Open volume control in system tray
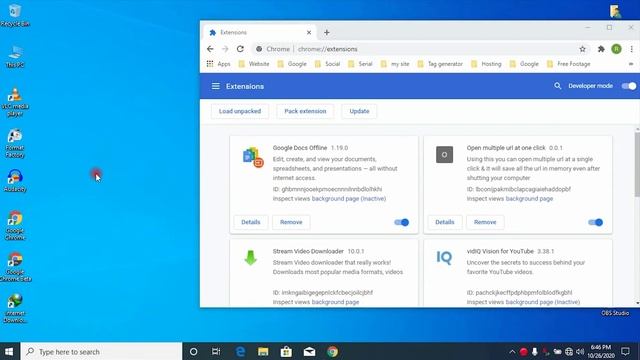The height and width of the screenshot is (360, 640). [580, 351]
